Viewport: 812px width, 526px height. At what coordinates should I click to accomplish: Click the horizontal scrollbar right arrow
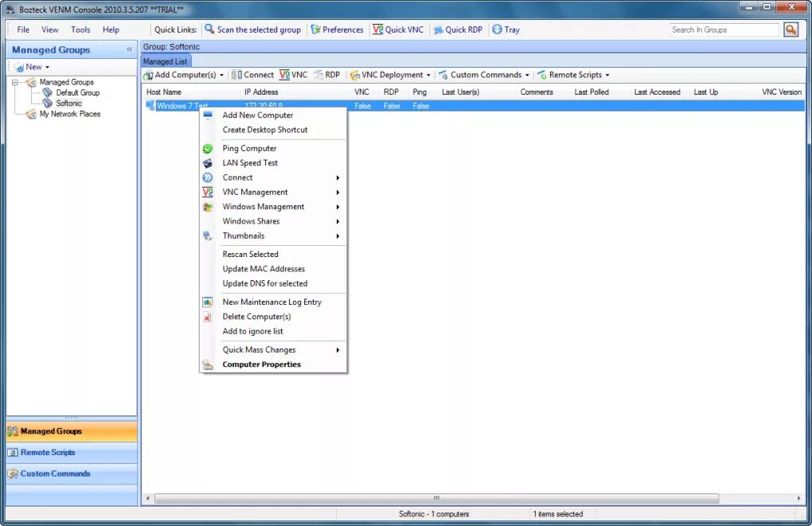799,498
